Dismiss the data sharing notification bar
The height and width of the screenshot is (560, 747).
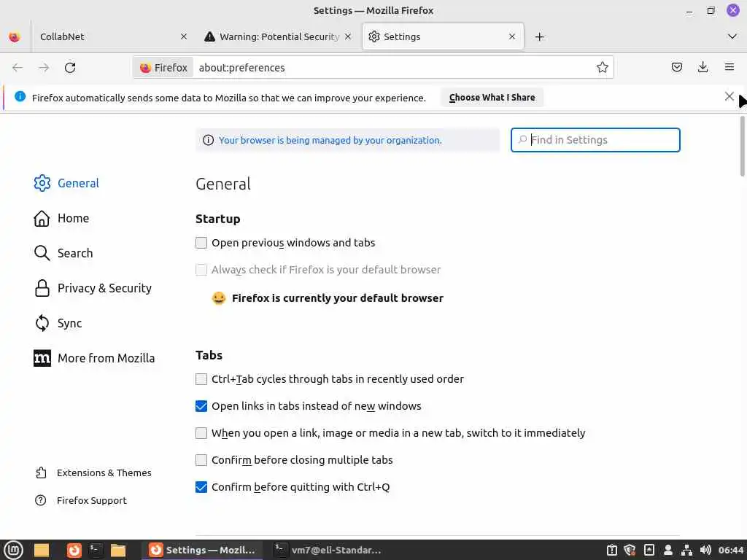click(x=729, y=97)
